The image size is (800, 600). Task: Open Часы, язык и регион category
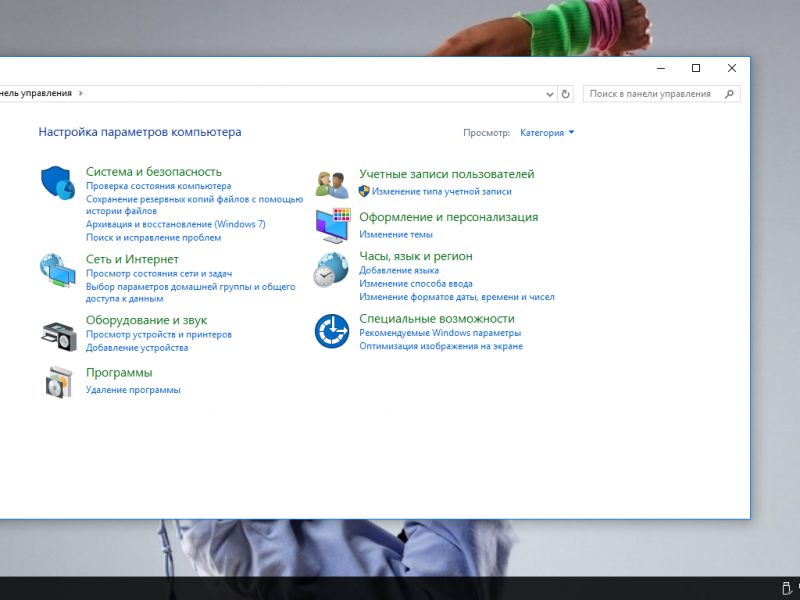[x=416, y=256]
